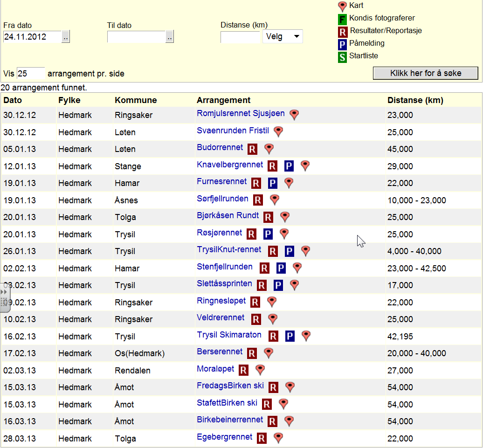Show Ringnesløpet map pin
The width and height of the screenshot is (483, 448).
(x=272, y=302)
